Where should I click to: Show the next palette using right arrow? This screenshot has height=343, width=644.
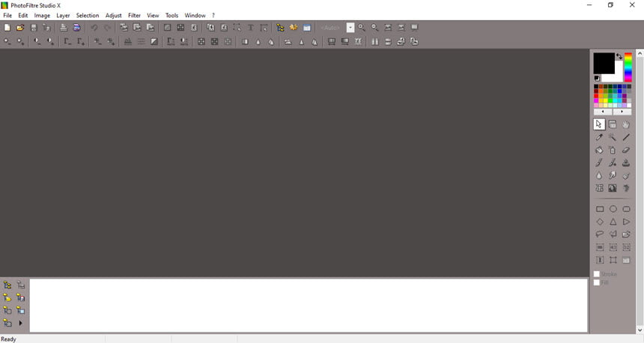[x=622, y=112]
